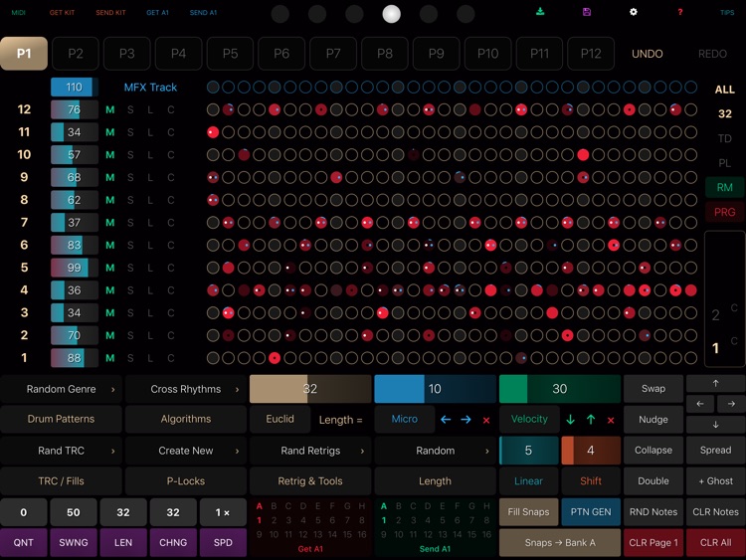
Task: Click the Double button
Action: pyautogui.click(x=653, y=481)
